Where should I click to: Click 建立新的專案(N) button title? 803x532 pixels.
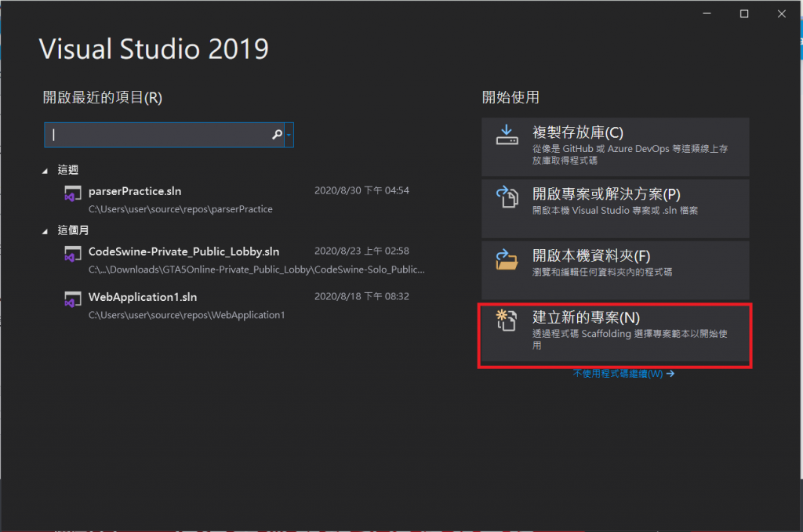(x=587, y=317)
